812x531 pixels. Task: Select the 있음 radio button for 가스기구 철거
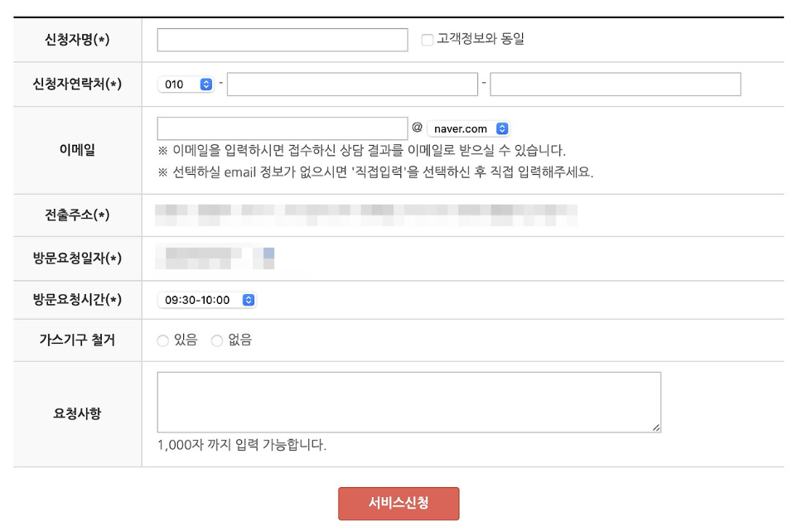[163, 340]
